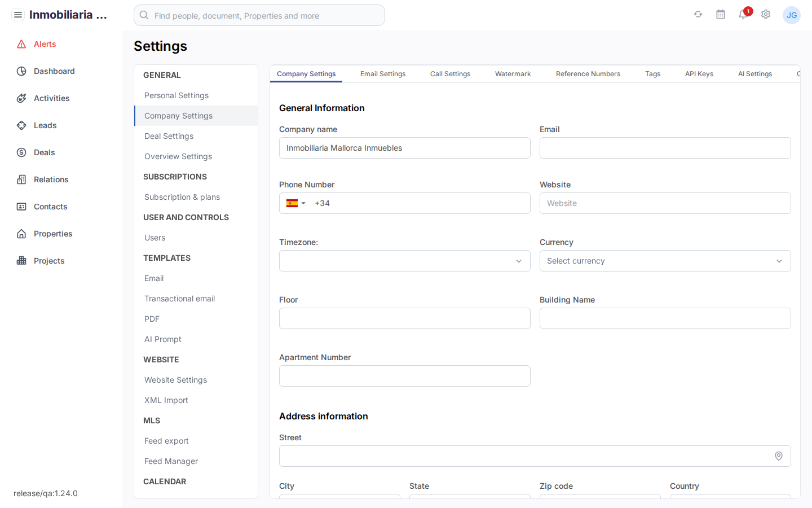812x508 pixels.
Task: Open the calendar icon in top bar
Action: click(x=721, y=14)
